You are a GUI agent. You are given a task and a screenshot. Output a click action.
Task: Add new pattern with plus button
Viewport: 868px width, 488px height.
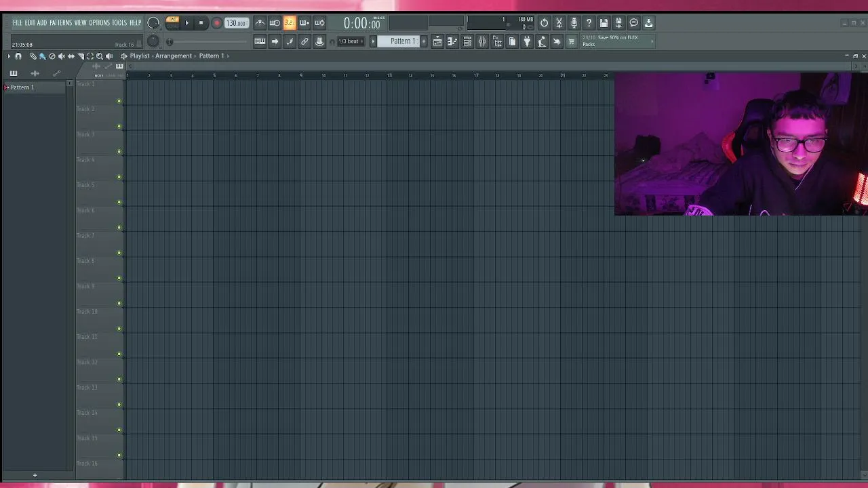point(424,41)
